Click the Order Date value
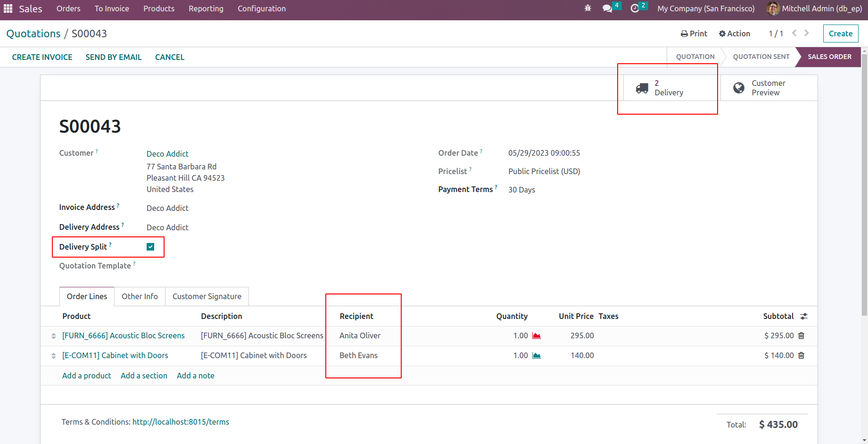 [x=544, y=153]
